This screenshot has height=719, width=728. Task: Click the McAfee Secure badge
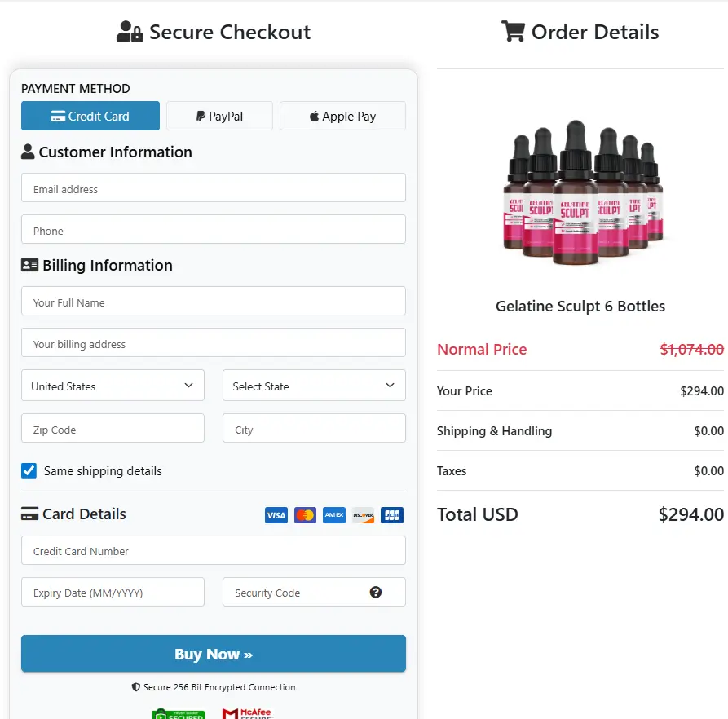[x=247, y=714]
